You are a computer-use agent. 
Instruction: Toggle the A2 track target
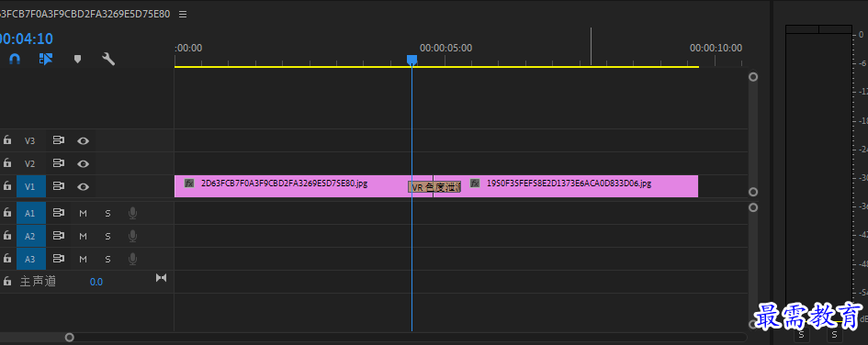[30, 236]
